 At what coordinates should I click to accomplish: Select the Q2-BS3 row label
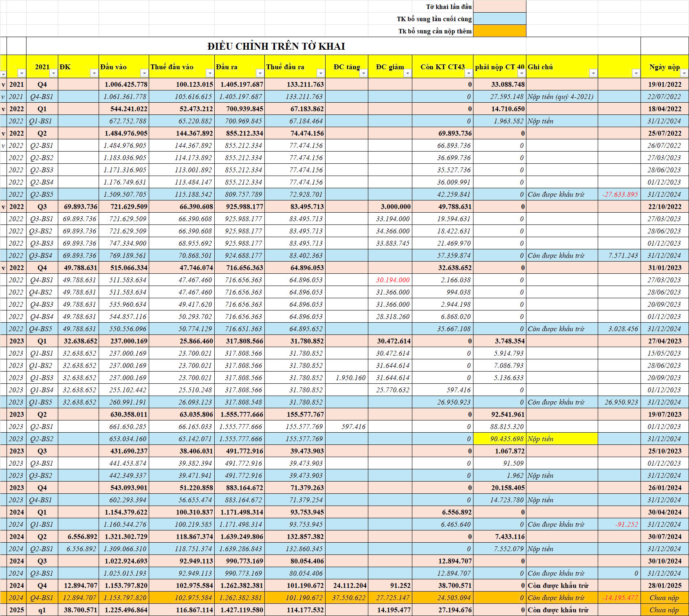pyautogui.click(x=42, y=170)
